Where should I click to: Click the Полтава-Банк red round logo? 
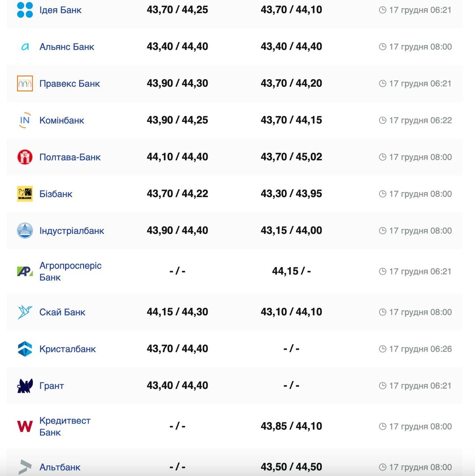25,157
